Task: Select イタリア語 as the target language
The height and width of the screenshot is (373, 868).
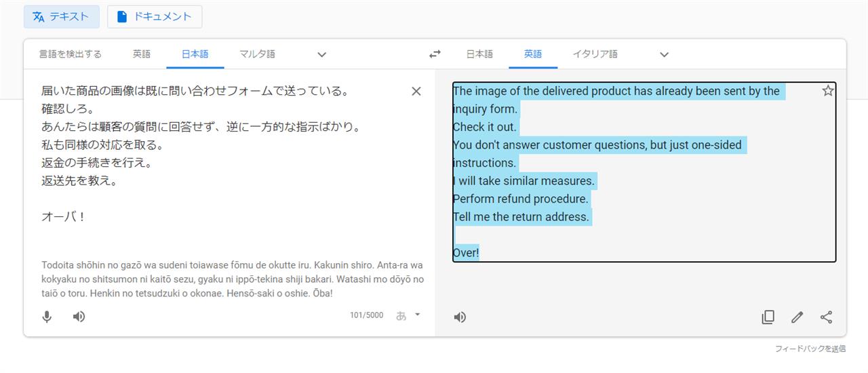Action: (x=595, y=54)
